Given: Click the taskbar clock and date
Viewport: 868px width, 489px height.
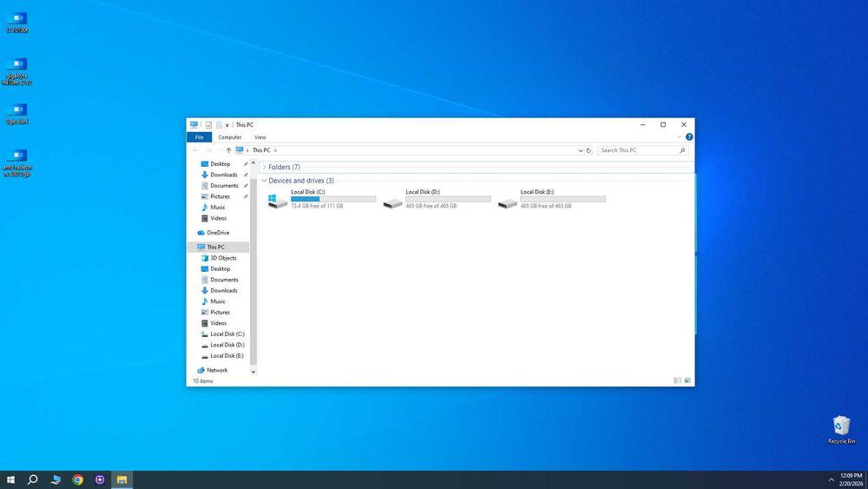Looking at the screenshot, I should [x=851, y=479].
